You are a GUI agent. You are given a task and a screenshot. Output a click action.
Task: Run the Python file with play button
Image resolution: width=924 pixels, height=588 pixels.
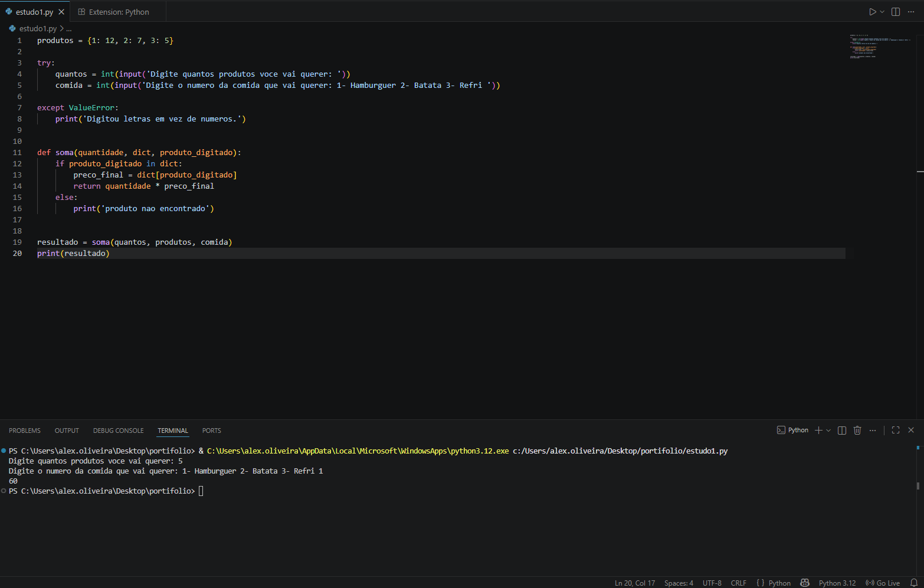[872, 12]
